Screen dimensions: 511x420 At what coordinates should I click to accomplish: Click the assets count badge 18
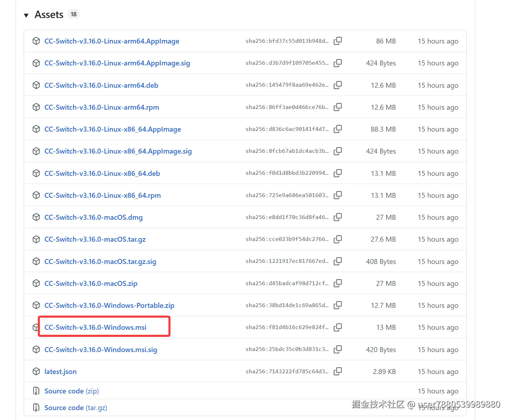tap(74, 14)
